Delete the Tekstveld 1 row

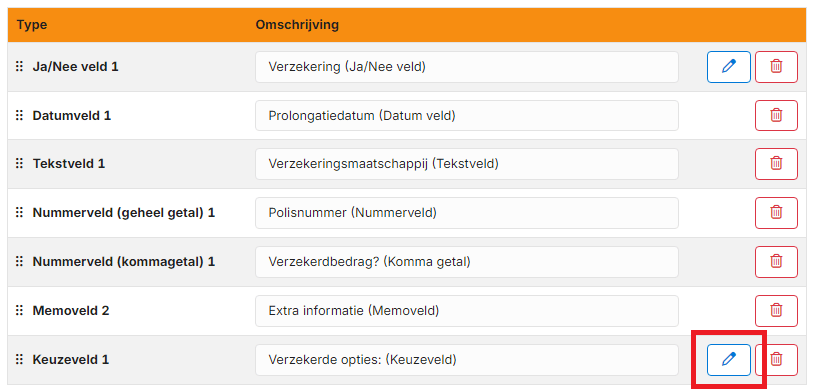point(776,164)
